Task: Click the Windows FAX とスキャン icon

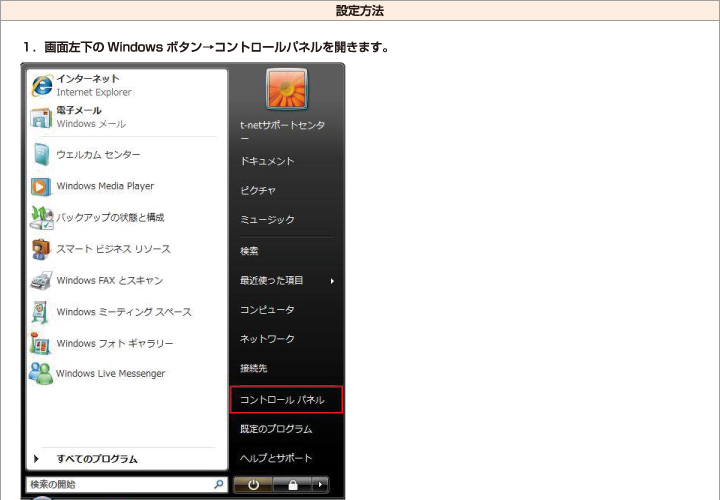Action: (41, 281)
